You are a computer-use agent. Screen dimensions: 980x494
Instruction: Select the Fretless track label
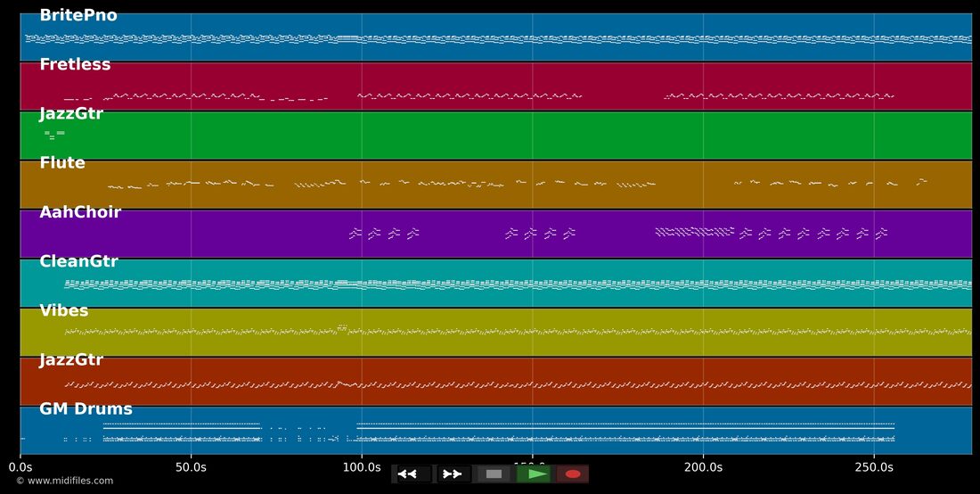pos(75,64)
